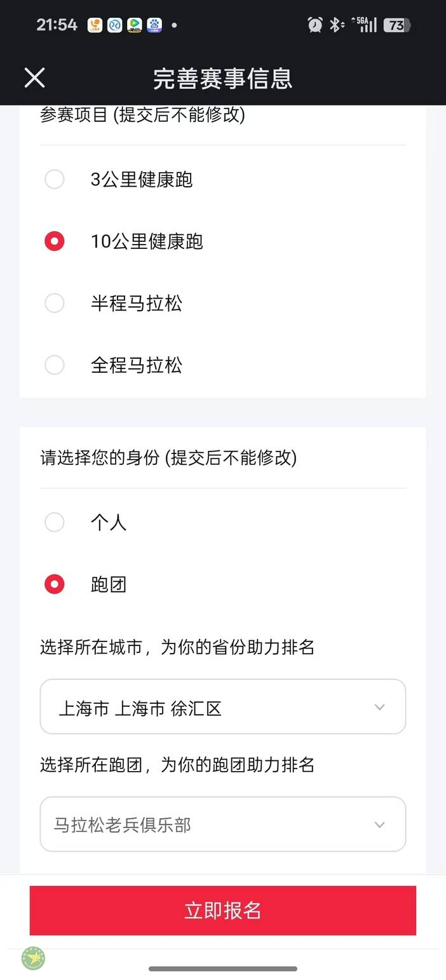Tap the Bluetooth status icon

click(x=335, y=25)
